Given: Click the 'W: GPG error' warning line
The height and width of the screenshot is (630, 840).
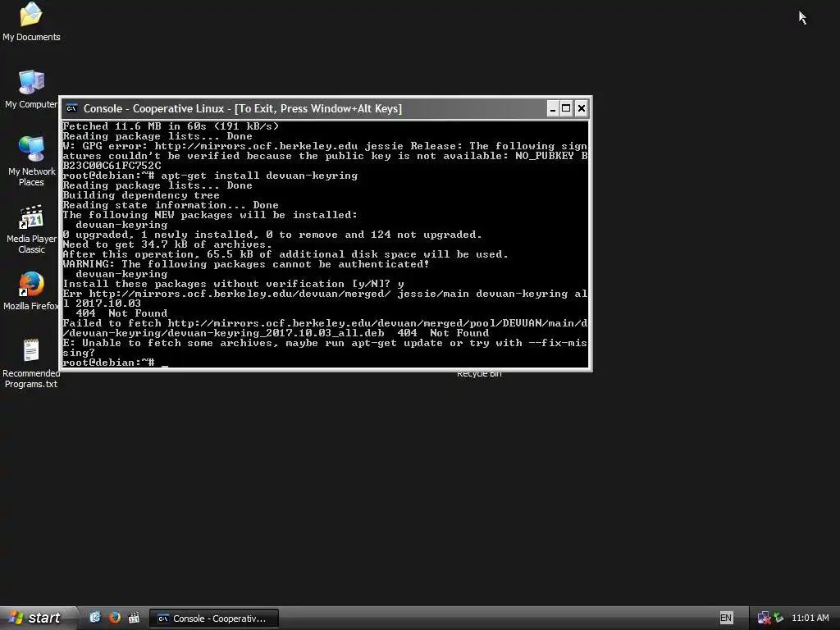Looking at the screenshot, I should (x=325, y=156).
